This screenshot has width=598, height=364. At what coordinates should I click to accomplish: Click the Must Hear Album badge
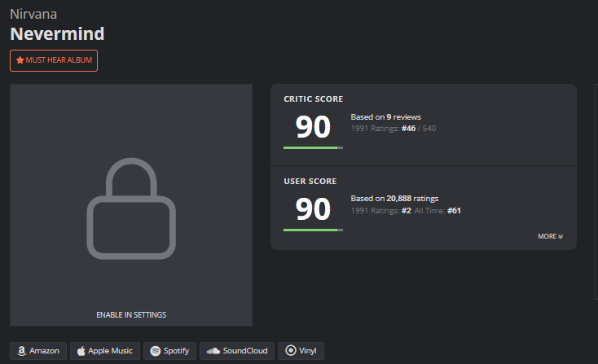[x=54, y=60]
